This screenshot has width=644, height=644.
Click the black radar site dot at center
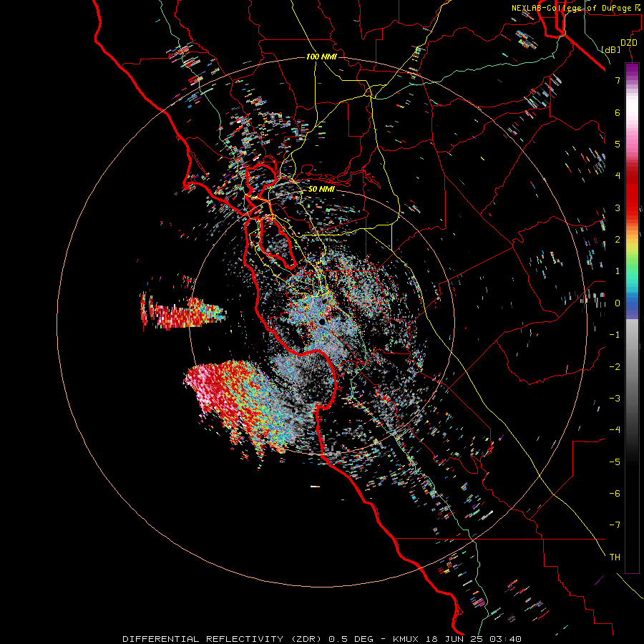(x=322, y=321)
